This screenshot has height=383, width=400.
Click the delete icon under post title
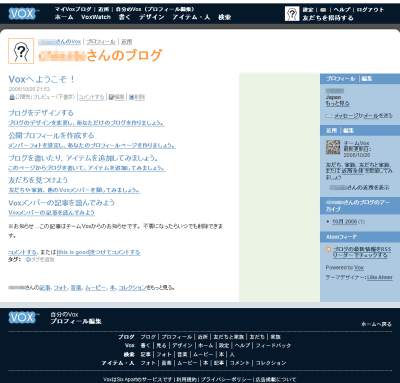coord(131,97)
